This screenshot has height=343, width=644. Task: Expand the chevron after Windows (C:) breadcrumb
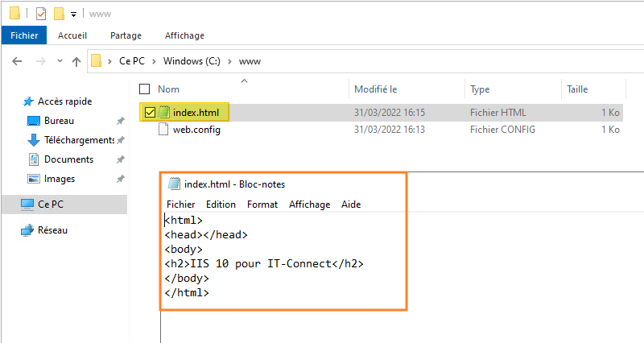230,61
